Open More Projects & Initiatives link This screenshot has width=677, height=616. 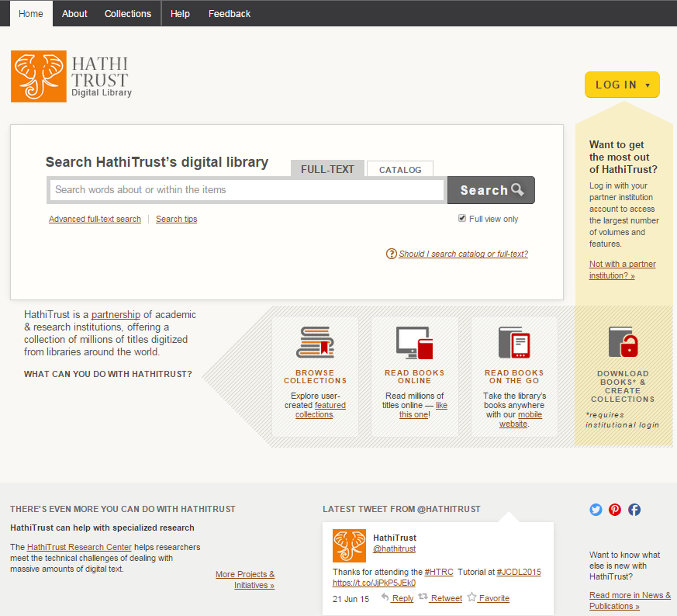(x=245, y=580)
